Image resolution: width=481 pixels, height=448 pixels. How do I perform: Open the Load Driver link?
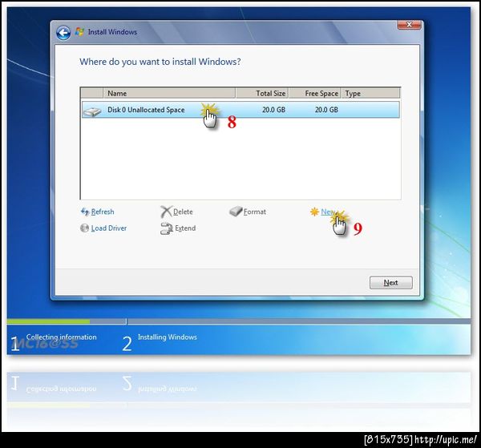tap(109, 228)
